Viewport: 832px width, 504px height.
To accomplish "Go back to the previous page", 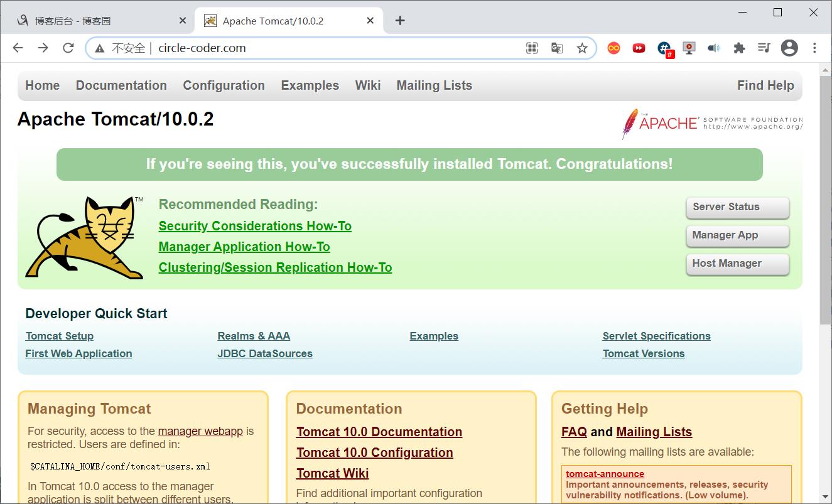I will (18, 48).
